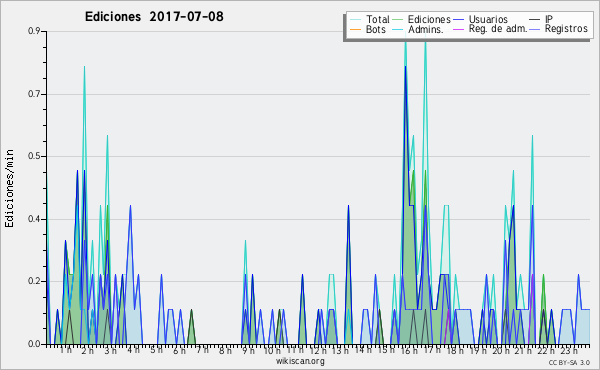This screenshot has width=600, height=370.
Task: Click the chart title Ediciones 2017-07-08
Action: click(x=154, y=17)
